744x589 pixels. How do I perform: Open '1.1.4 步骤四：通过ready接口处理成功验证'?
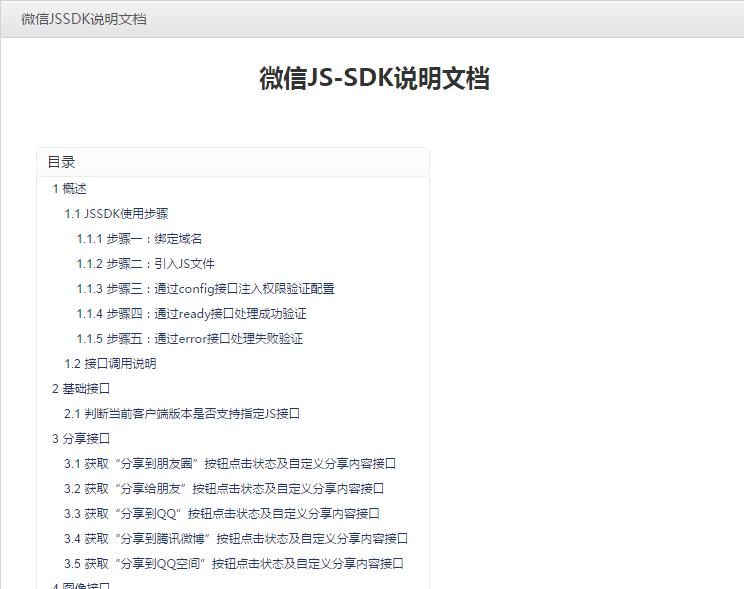(x=191, y=314)
